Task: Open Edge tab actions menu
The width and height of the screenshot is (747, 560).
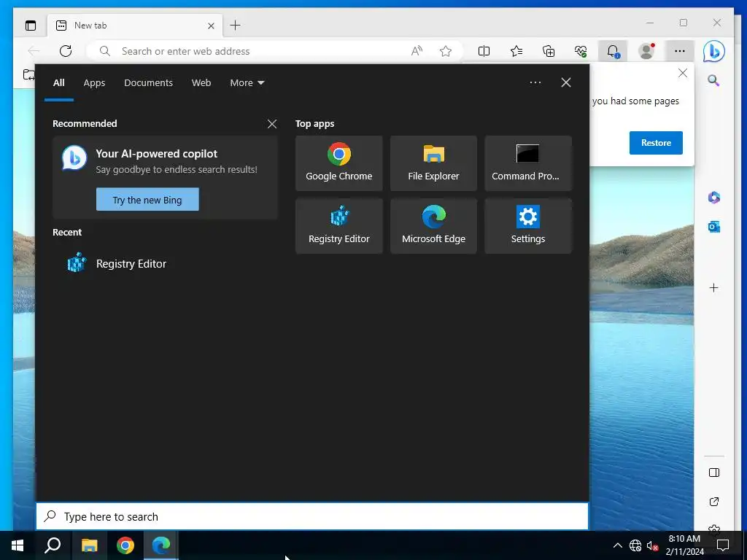Action: point(31,26)
